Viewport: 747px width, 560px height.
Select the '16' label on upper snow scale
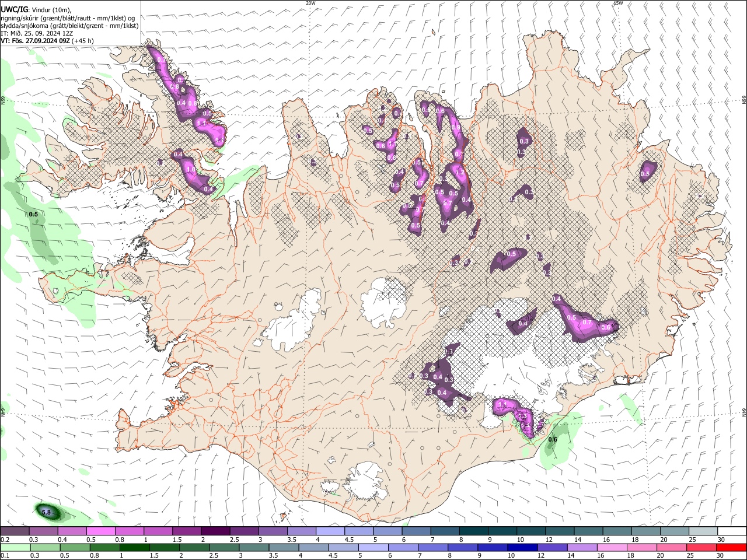[607, 540]
